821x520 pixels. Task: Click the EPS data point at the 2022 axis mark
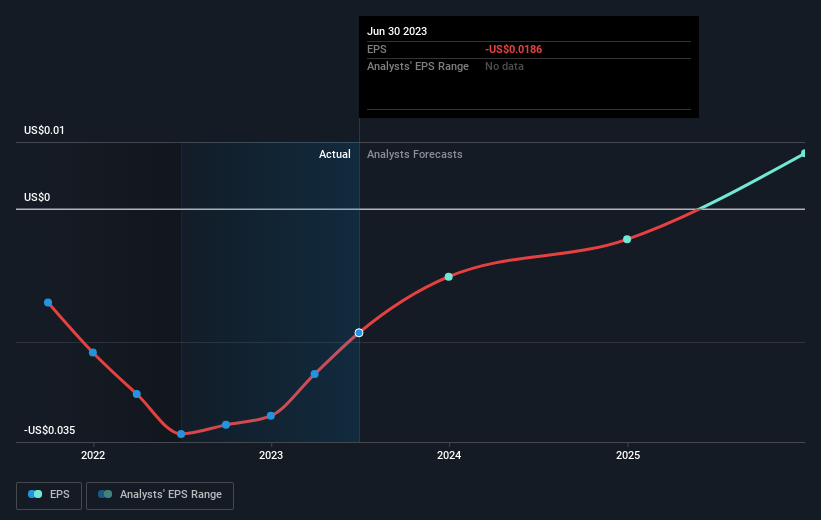(x=93, y=353)
